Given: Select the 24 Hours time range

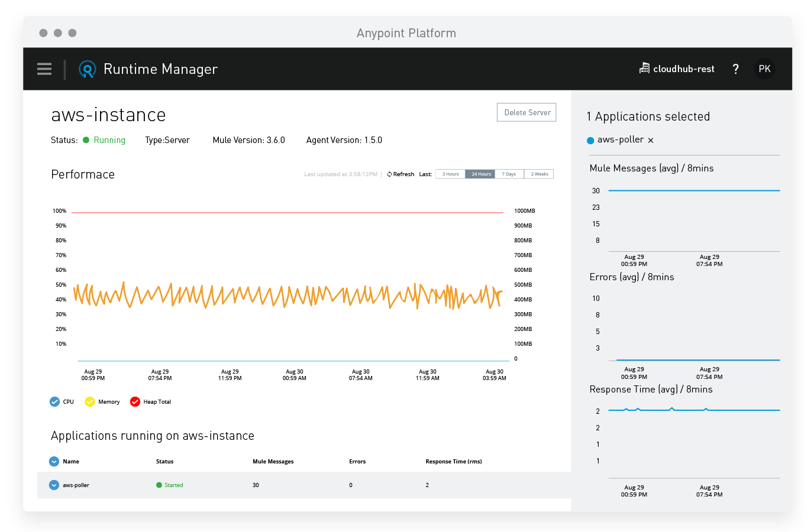Looking at the screenshot, I should 480,174.
